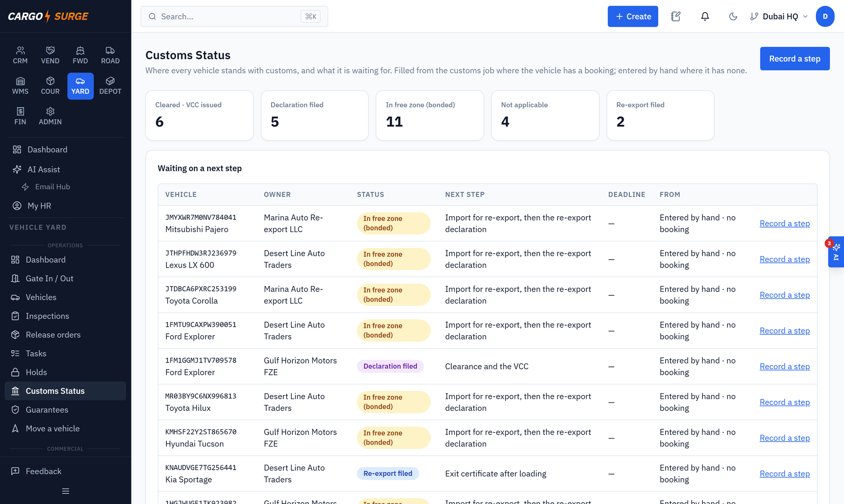Toggle dark mode moon icon

(733, 16)
